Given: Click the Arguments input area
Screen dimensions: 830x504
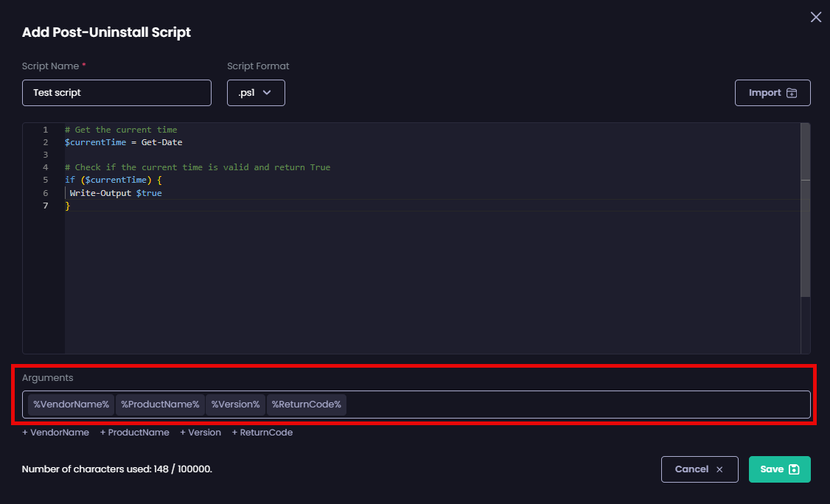Looking at the screenshot, I should tap(516, 404).
